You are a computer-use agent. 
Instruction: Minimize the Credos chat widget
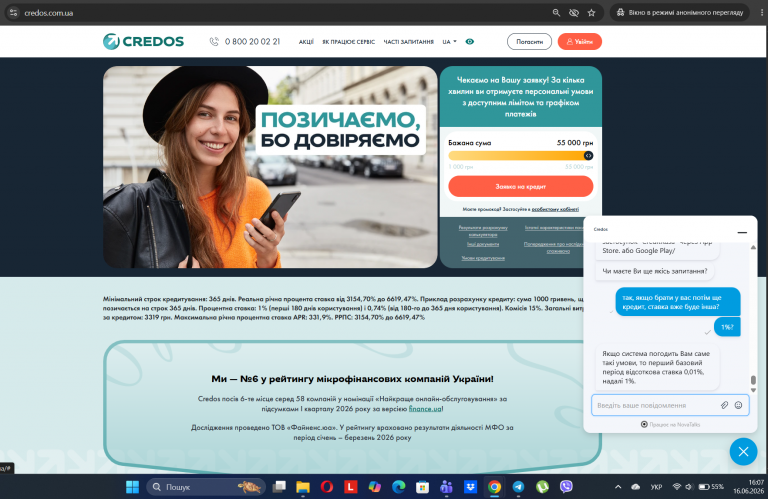pos(742,232)
